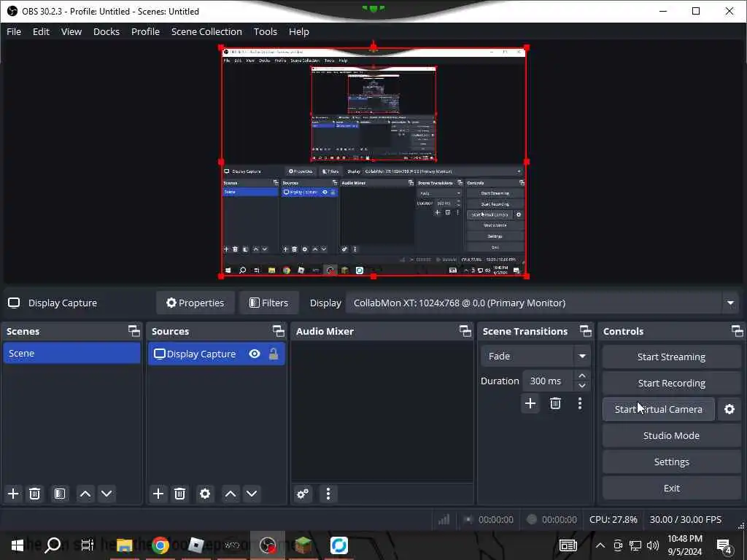
Task: Click 30.00 / 30.00 FPS status text
Action: click(686, 519)
